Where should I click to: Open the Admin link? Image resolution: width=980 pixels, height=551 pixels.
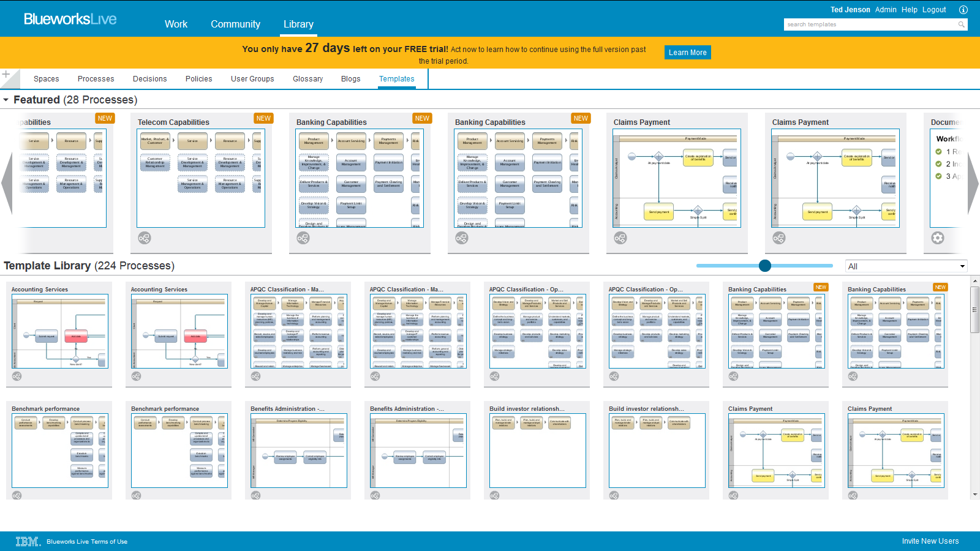pyautogui.click(x=886, y=10)
